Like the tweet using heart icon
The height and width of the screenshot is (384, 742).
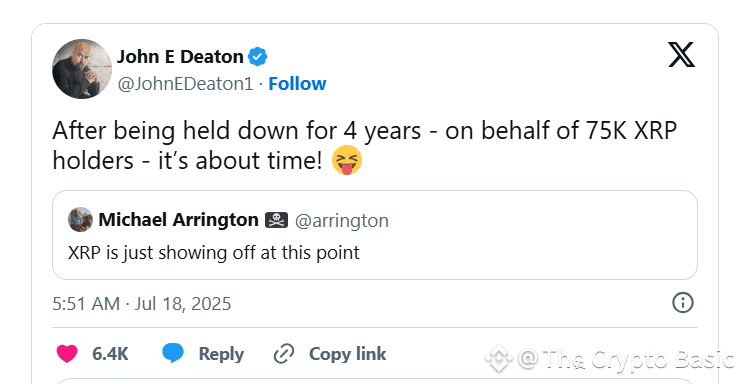point(67,354)
